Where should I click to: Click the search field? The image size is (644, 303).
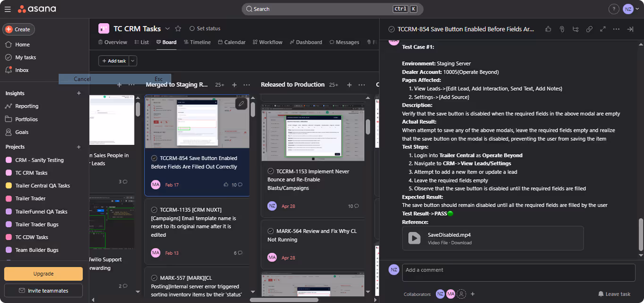(333, 9)
